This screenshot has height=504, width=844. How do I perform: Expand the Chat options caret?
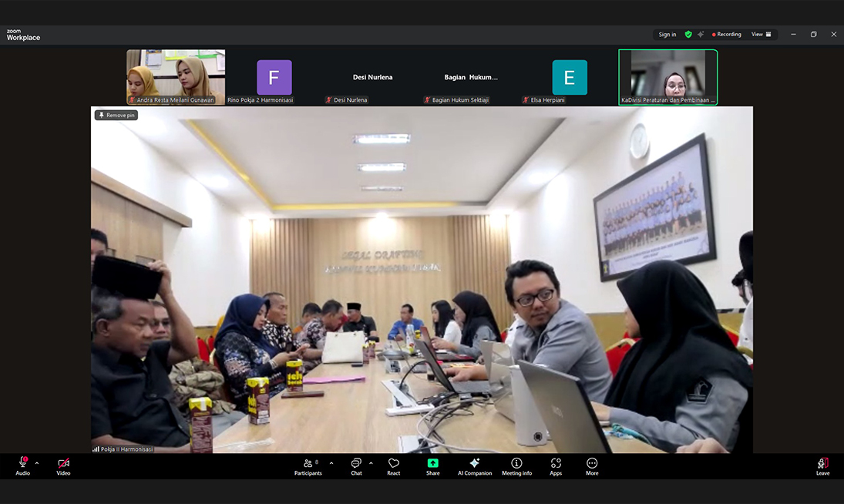(x=371, y=463)
